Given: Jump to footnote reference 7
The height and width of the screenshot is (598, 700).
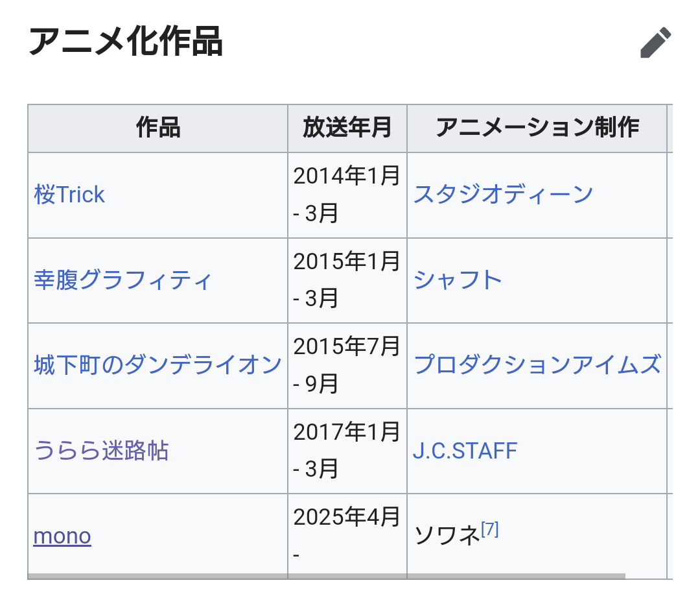Looking at the screenshot, I should point(490,530).
